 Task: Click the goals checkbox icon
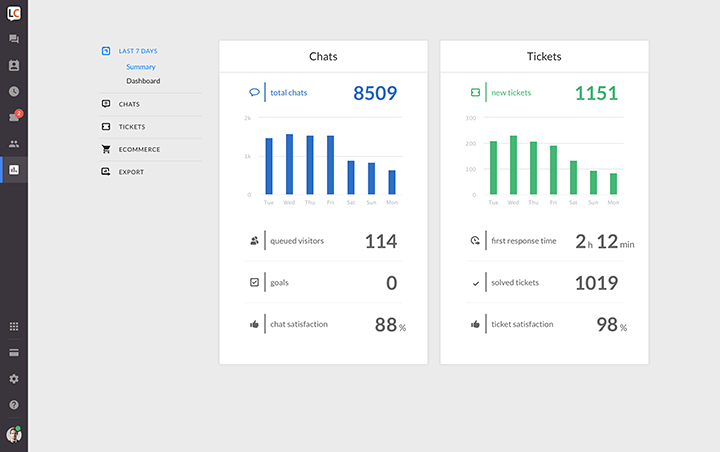point(254,282)
